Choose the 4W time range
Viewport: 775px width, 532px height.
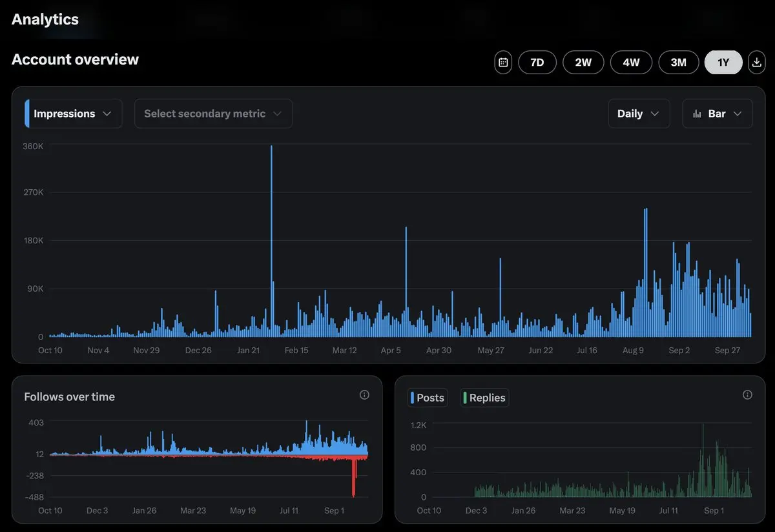pos(631,63)
